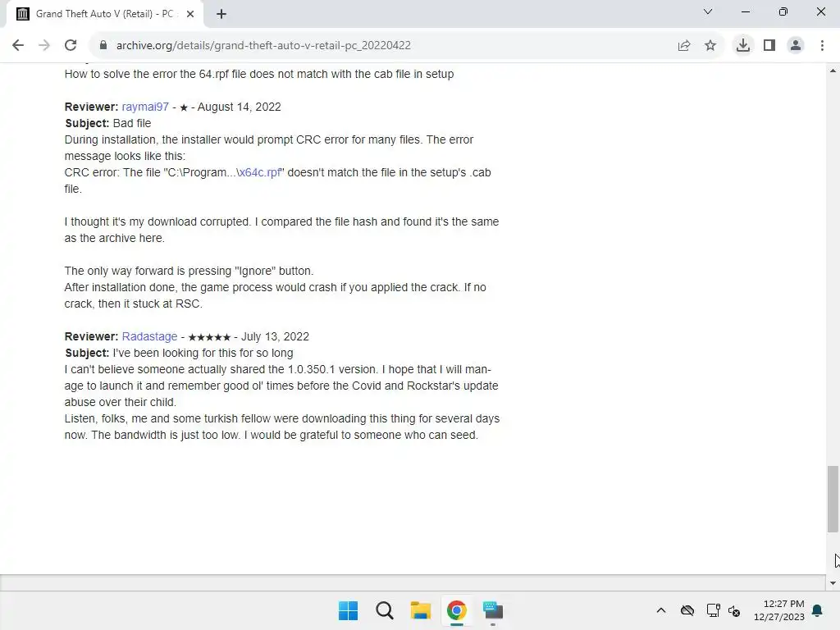Click the 'July 13, 2022' review date
The height and width of the screenshot is (630, 840).
click(x=275, y=336)
